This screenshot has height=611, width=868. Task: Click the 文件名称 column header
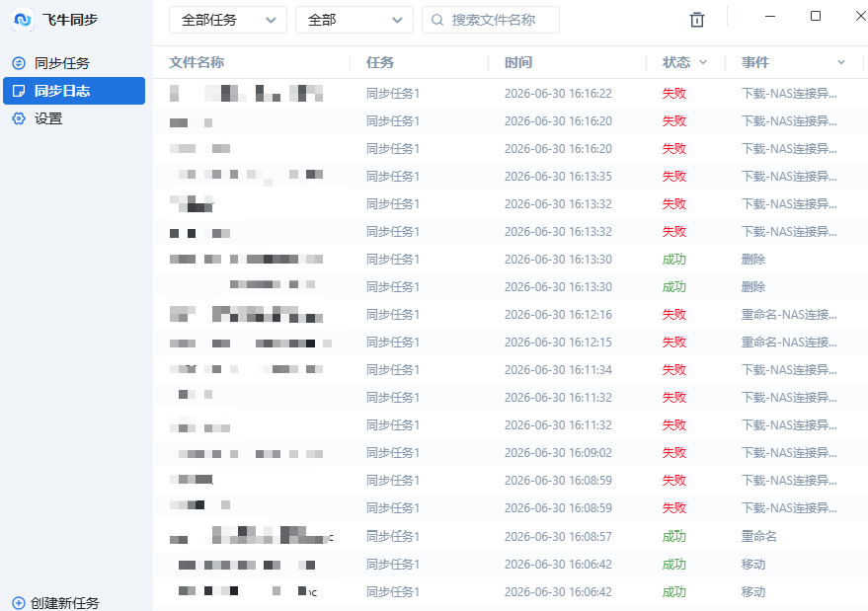(x=197, y=62)
